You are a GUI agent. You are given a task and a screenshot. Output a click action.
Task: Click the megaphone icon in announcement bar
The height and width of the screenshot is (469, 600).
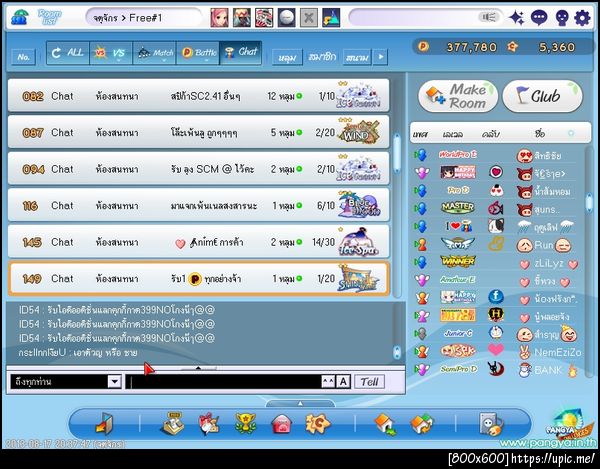(x=489, y=17)
